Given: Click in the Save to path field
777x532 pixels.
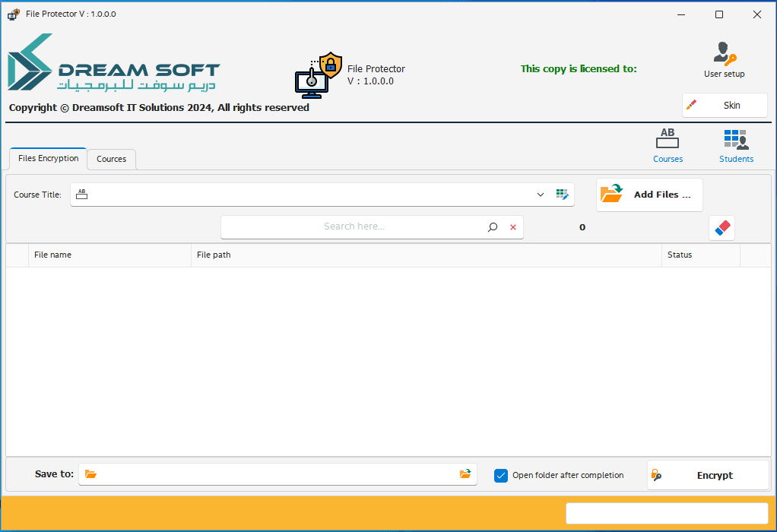Looking at the screenshot, I should pos(277,474).
